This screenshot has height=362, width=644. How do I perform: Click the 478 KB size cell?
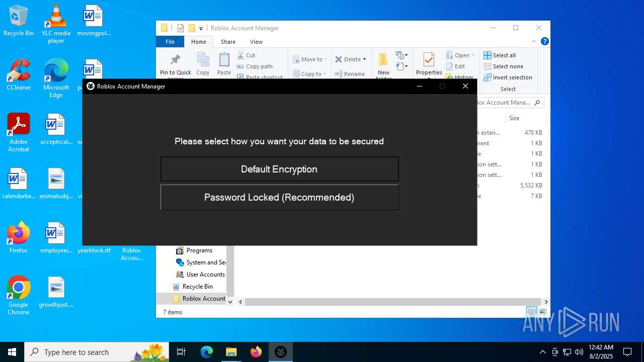[533, 133]
